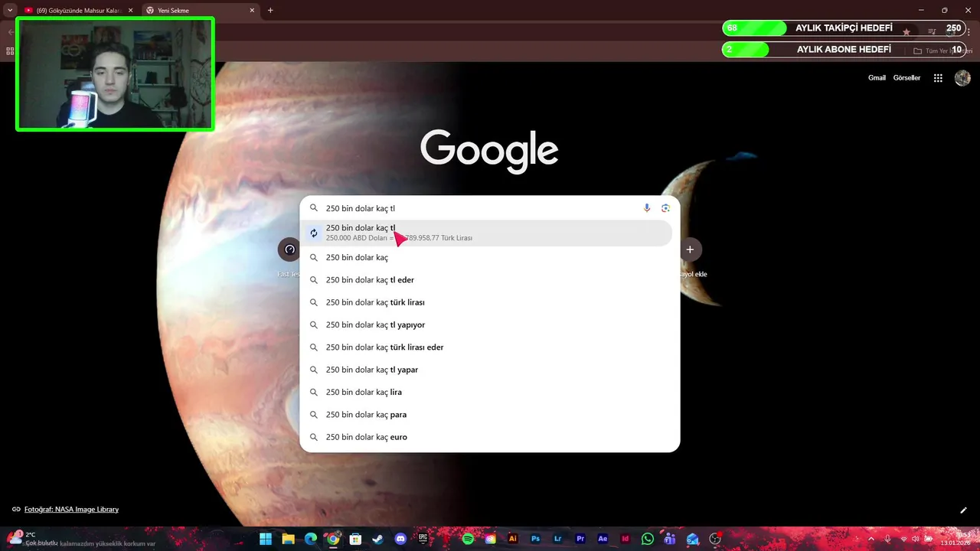980x551 pixels.
Task: Click the volume speaker tray icon
Action: [x=916, y=539]
